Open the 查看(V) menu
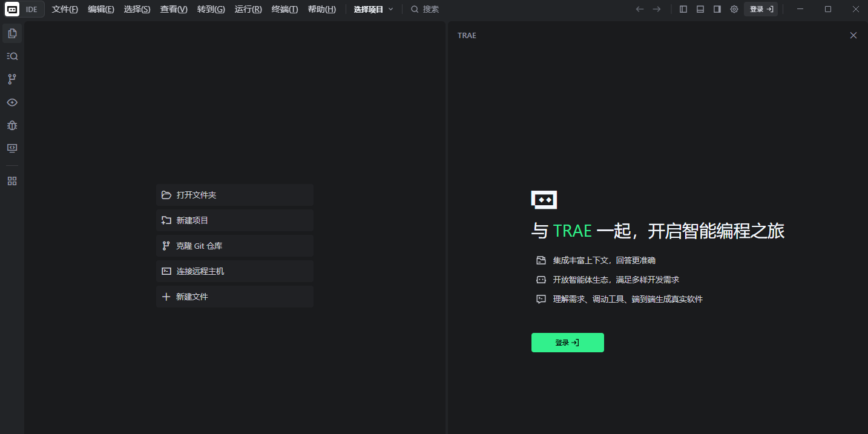868x434 pixels. pos(174,9)
